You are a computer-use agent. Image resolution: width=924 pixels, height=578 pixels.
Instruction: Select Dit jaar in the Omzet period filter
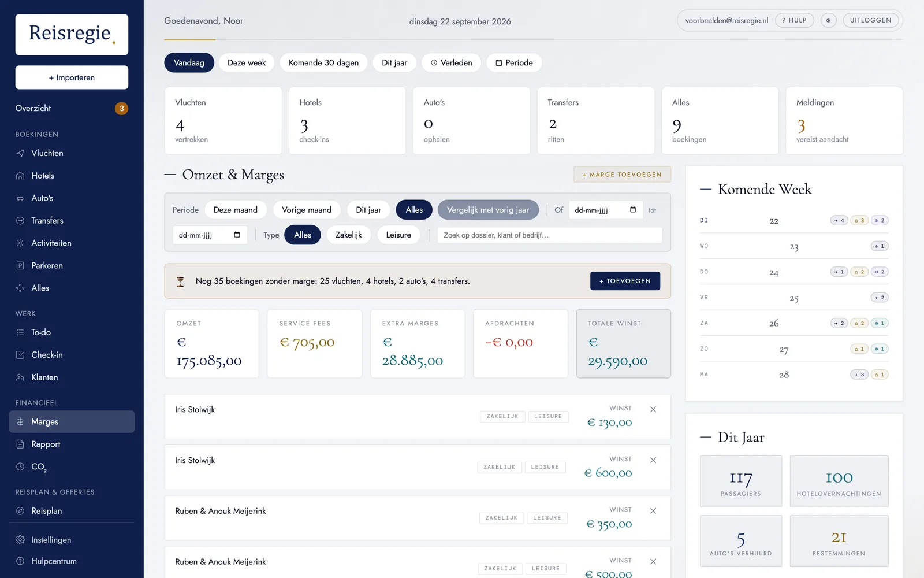coord(368,210)
